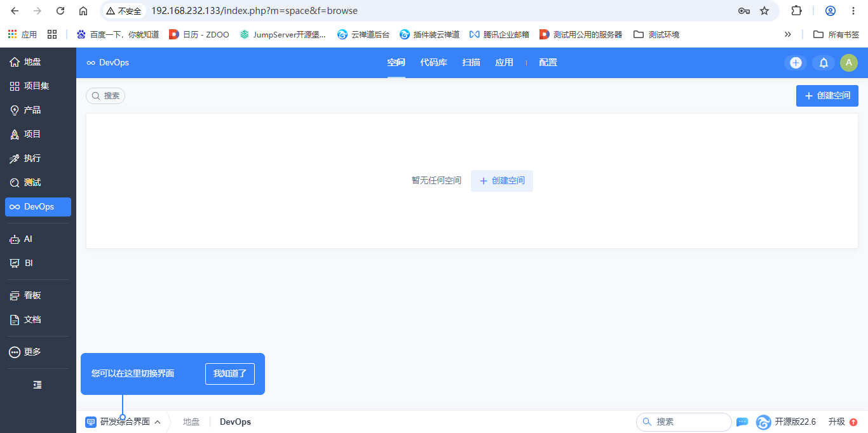This screenshot has height=433, width=868.
Task: Open the user avatar menu
Action: click(849, 63)
